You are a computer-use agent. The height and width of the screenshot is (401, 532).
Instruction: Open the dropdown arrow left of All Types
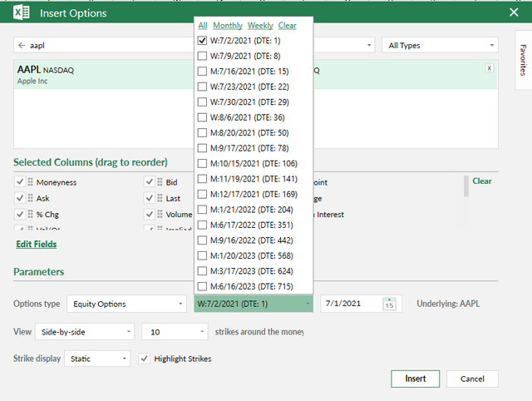coord(369,45)
